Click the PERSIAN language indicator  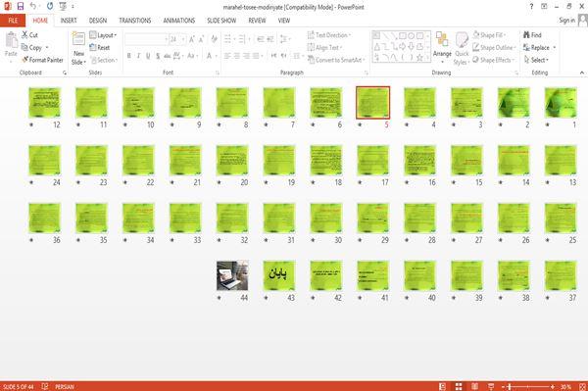[65, 386]
